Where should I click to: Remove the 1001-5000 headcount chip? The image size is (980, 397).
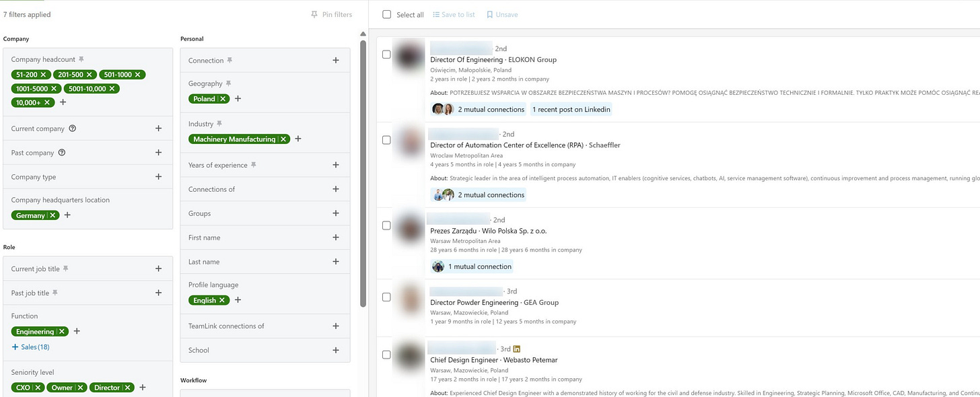click(54, 89)
